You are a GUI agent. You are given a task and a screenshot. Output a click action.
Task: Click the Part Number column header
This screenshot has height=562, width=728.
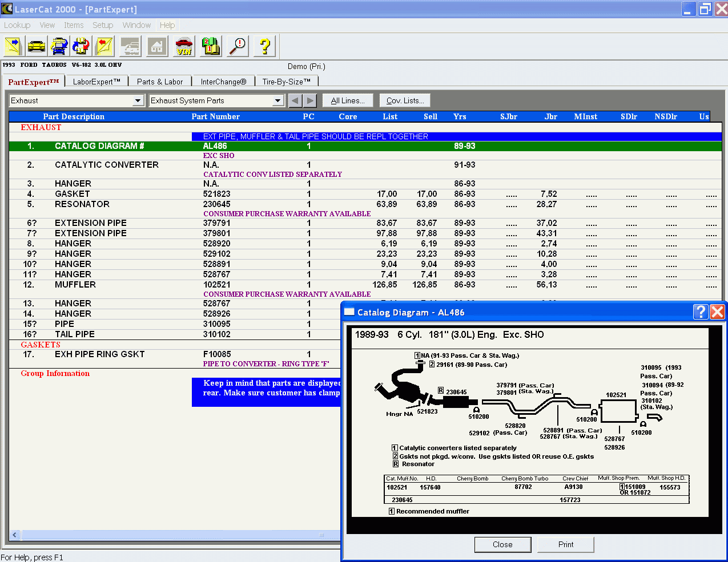[216, 116]
